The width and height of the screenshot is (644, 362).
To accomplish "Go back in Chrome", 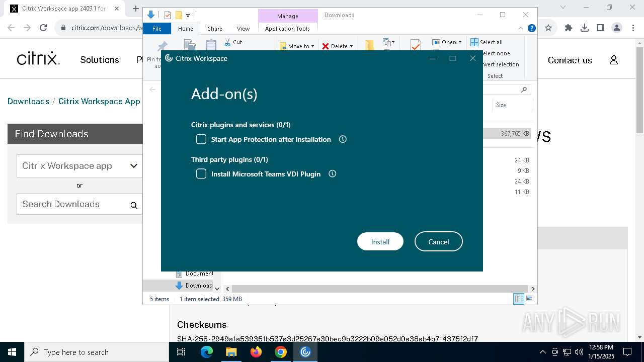I will coord(12,28).
